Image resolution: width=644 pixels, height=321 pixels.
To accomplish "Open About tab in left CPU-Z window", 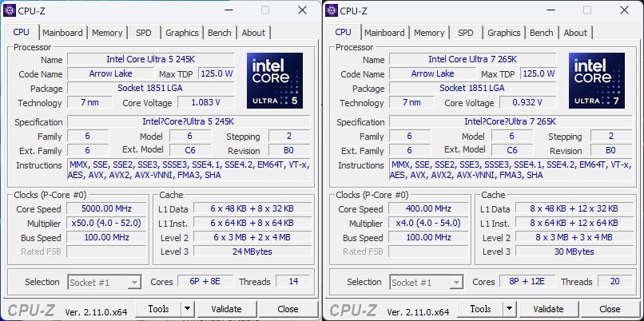I will coord(253,33).
